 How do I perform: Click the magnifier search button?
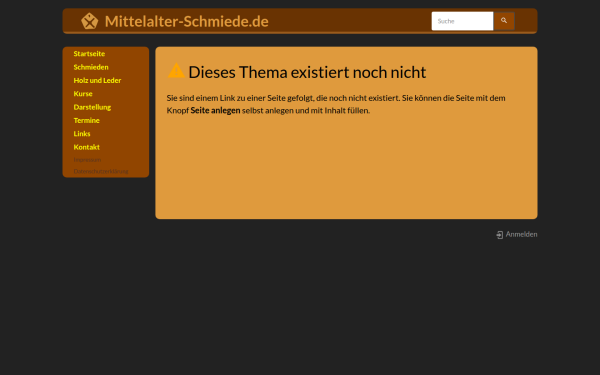tap(504, 21)
